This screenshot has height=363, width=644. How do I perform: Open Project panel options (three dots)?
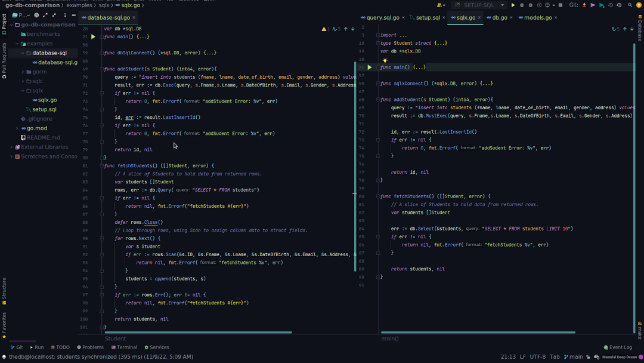click(65, 15)
